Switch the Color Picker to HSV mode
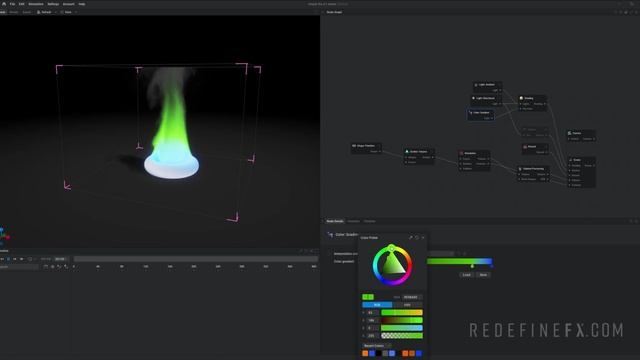Screen dimensions: 640x360 (407, 305)
